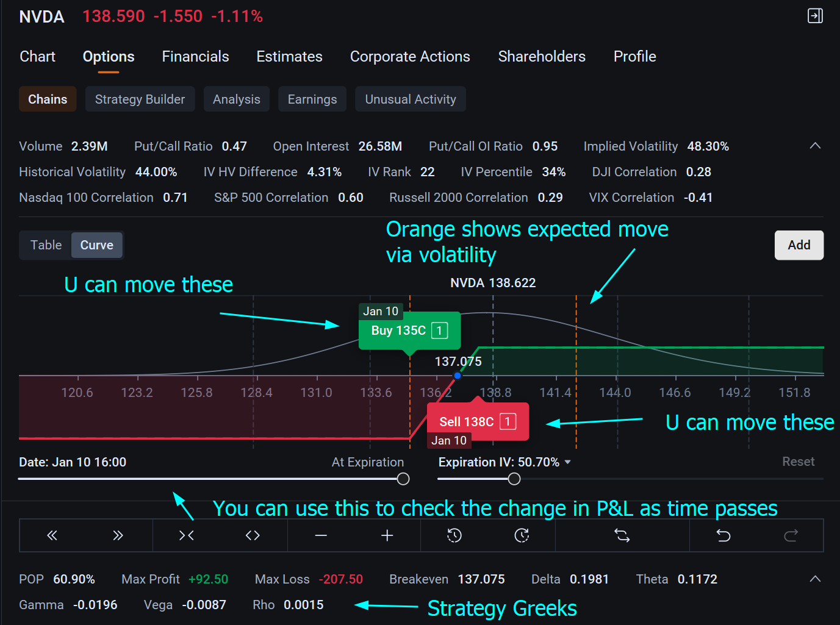Open the Shareholders tab

(x=542, y=57)
